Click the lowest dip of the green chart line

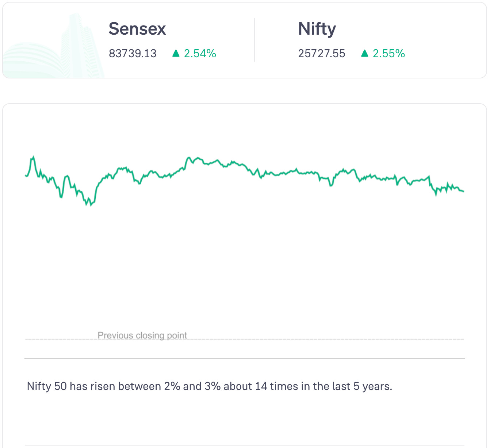(x=91, y=205)
